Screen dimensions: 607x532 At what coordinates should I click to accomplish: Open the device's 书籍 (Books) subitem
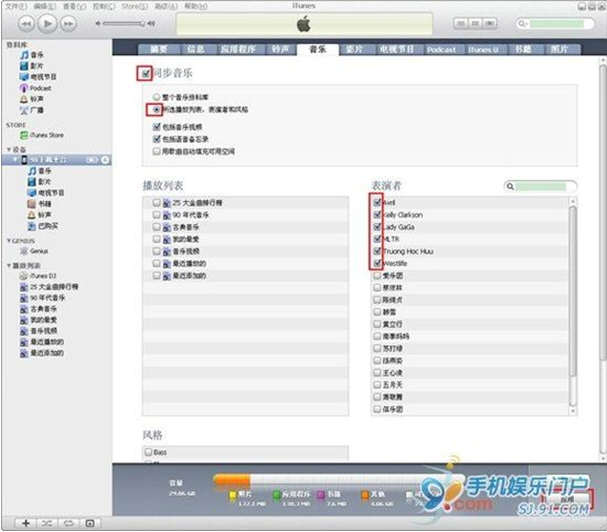(x=40, y=204)
